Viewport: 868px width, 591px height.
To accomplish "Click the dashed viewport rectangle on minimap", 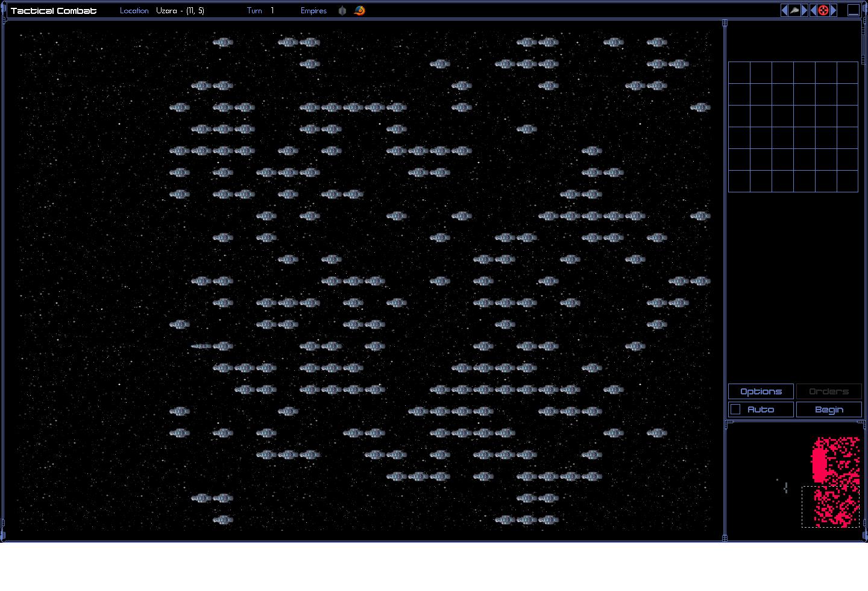I will pyautogui.click(x=830, y=507).
